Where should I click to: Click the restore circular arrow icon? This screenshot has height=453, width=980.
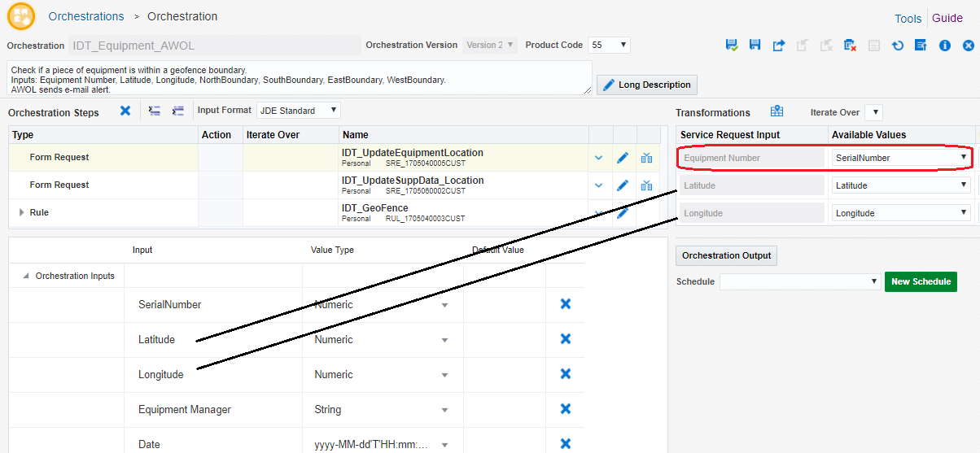pyautogui.click(x=897, y=46)
